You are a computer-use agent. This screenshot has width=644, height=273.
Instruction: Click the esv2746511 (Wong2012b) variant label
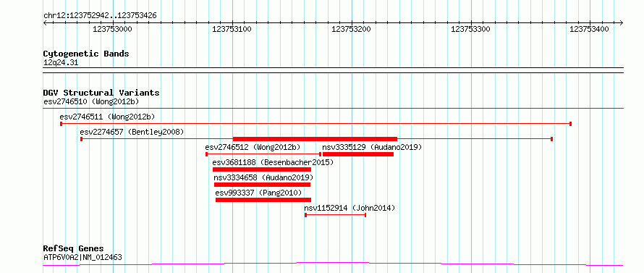coord(107,117)
